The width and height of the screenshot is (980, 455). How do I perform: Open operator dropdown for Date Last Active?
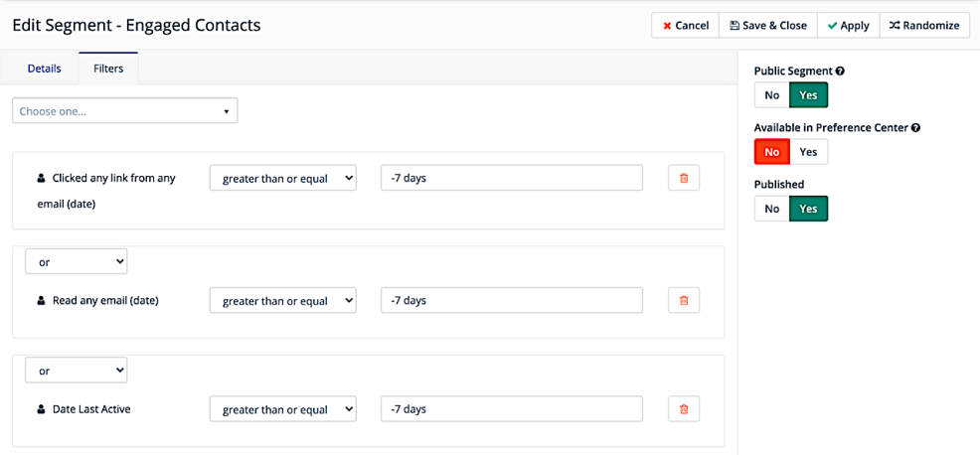tap(282, 408)
